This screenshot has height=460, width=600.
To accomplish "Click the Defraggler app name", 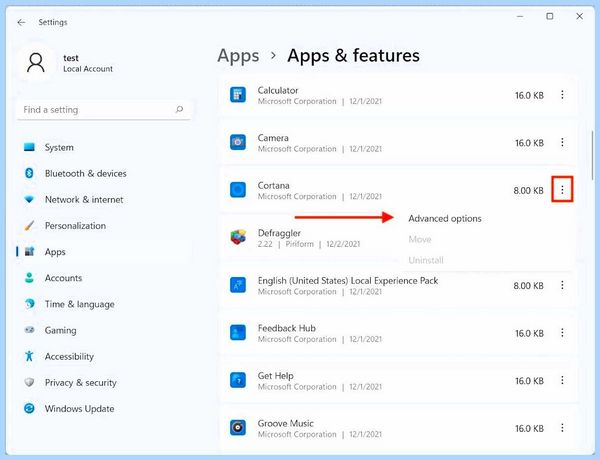I will tap(279, 233).
